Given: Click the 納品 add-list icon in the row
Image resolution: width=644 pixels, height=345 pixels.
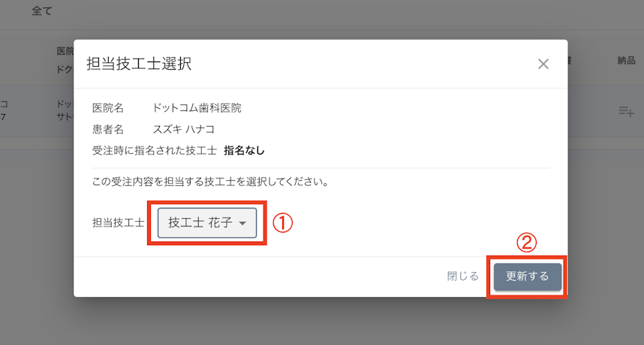Looking at the screenshot, I should tap(626, 111).
